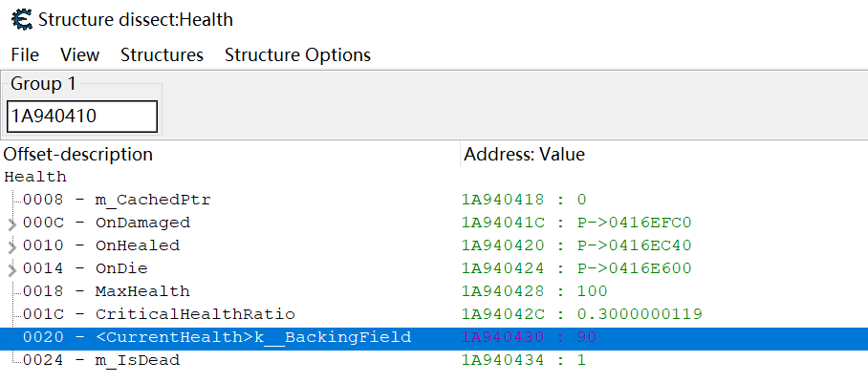868x383 pixels.
Task: Open the Structure Options menu
Action: point(297,54)
